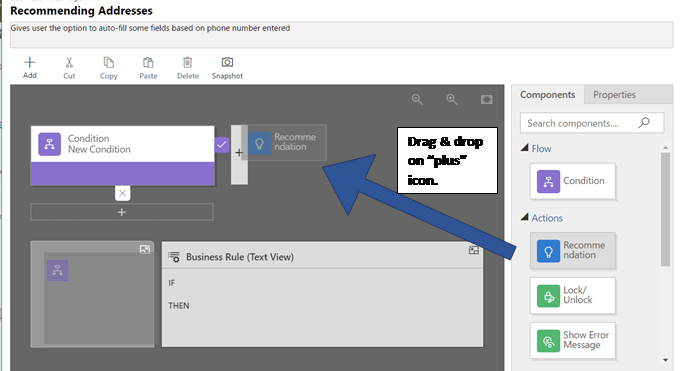Click the Copy toolbar icon
680x371 pixels.
point(108,62)
